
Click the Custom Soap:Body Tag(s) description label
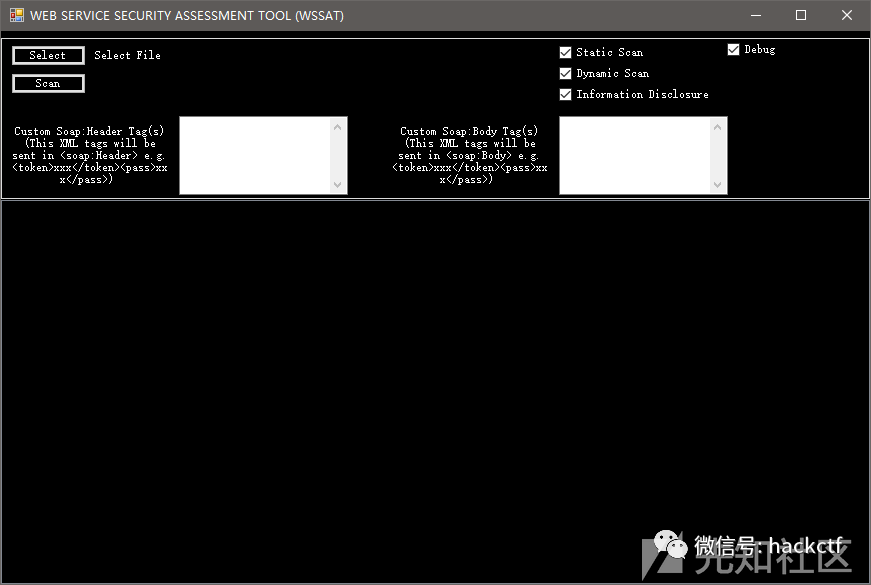coord(469,155)
